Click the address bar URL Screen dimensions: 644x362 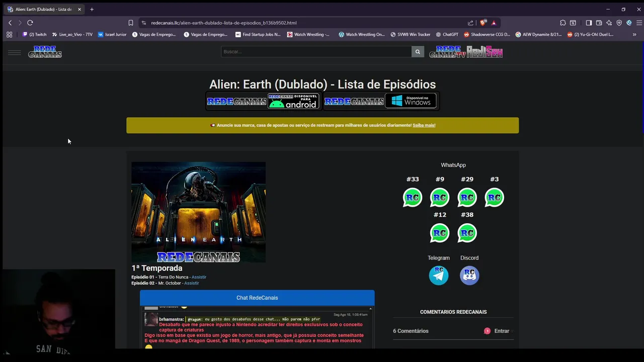click(224, 23)
